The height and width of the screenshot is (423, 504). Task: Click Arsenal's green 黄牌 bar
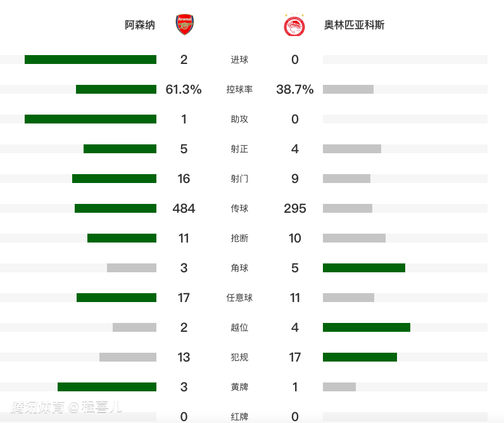pyautogui.click(x=107, y=387)
